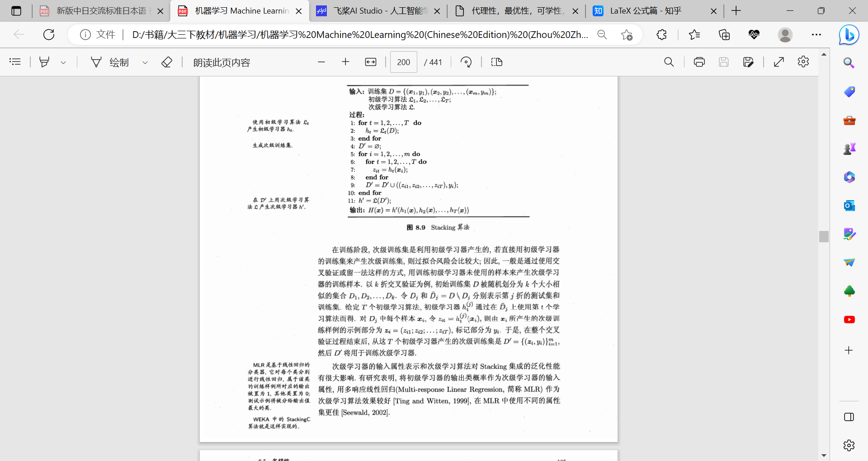Image resolution: width=868 pixels, height=461 pixels.
Task: Open the browser zoom indicator in address bar
Action: pos(602,34)
